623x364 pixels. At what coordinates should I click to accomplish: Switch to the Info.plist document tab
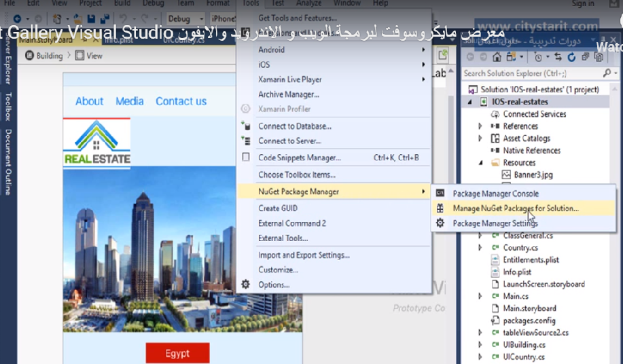[x=119, y=40]
